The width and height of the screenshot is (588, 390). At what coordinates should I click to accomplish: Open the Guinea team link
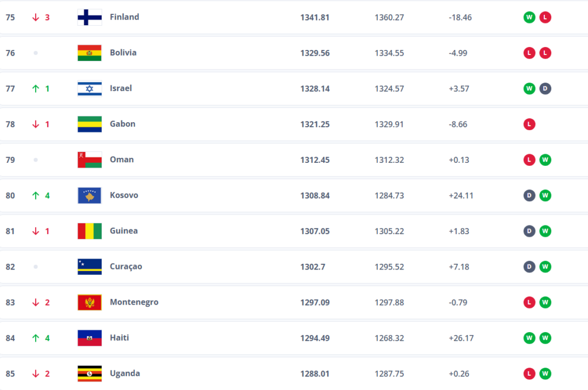123,231
